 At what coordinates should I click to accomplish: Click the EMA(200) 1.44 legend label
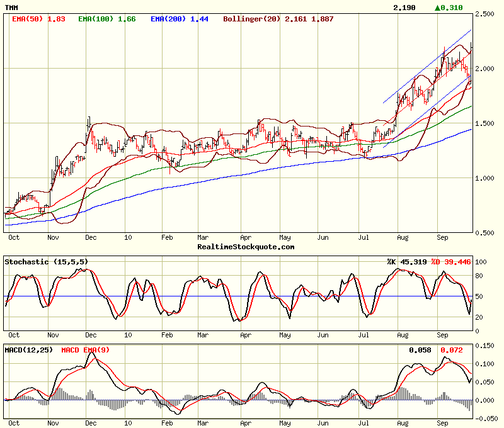click(180, 19)
